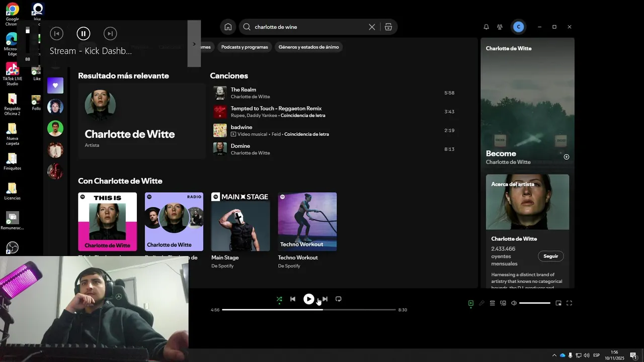Image resolution: width=644 pixels, height=362 pixels.
Task: Select 'Géneros y estados de ánimo' filter
Action: pyautogui.click(x=309, y=47)
